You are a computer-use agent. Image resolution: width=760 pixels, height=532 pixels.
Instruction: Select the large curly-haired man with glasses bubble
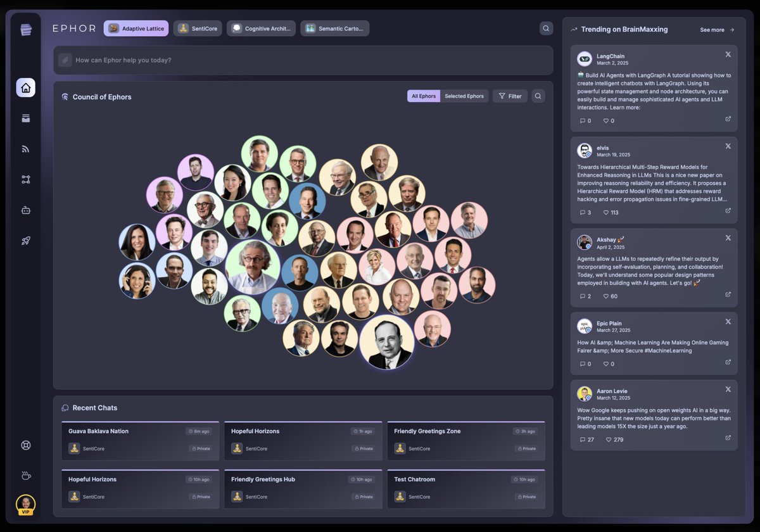tap(253, 267)
